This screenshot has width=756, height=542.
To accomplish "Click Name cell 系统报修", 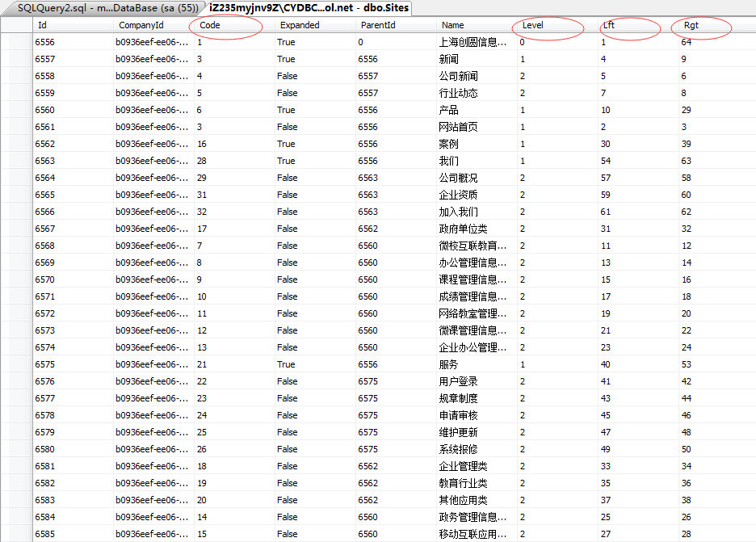I will point(477,449).
